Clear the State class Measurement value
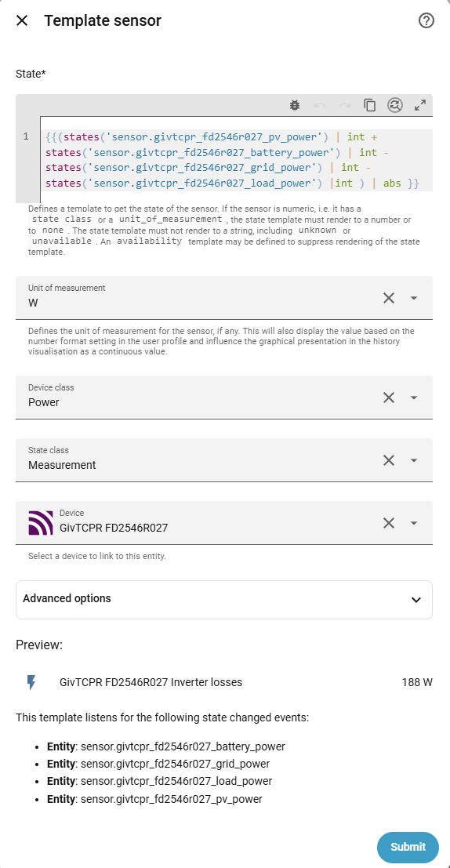This screenshot has width=450, height=868. click(389, 460)
